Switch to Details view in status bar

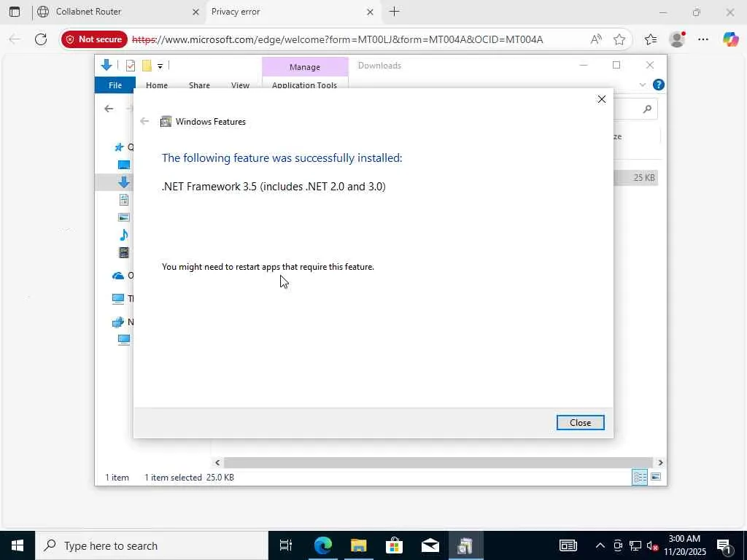click(x=639, y=477)
